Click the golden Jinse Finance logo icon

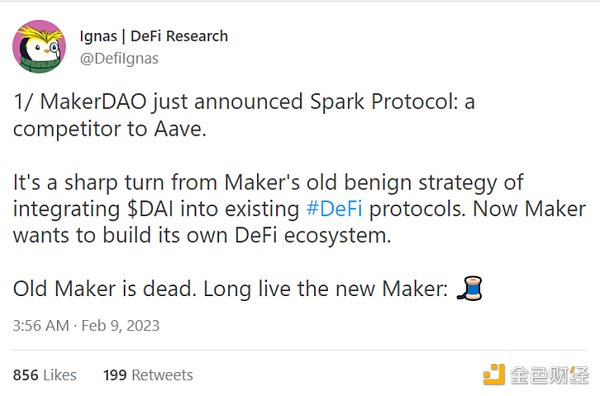click(494, 375)
